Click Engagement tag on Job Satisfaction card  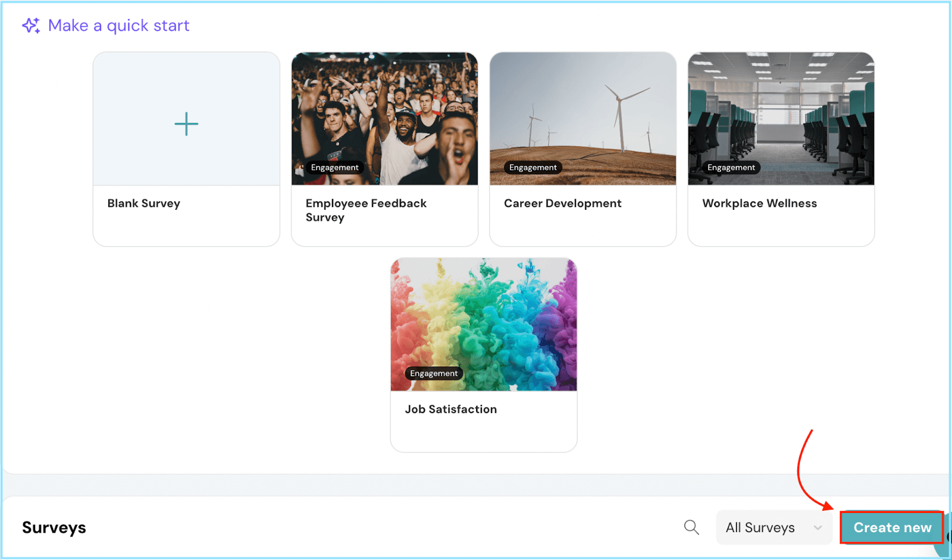point(434,373)
